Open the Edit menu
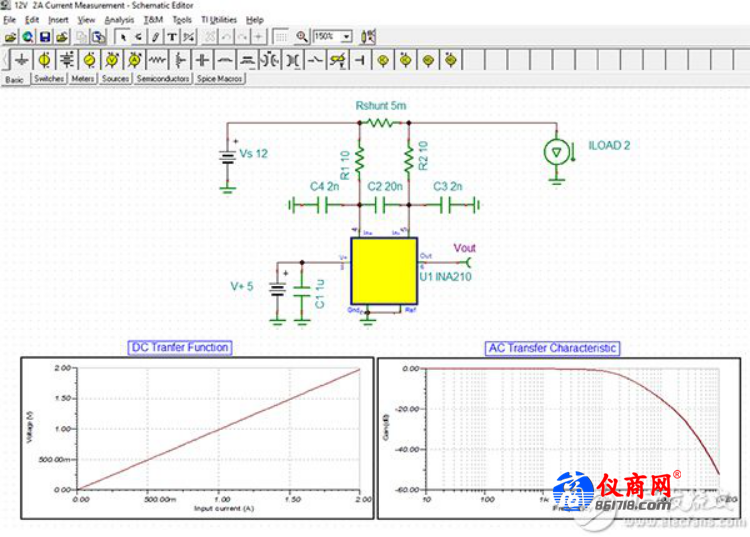The height and width of the screenshot is (537, 750). [x=32, y=20]
